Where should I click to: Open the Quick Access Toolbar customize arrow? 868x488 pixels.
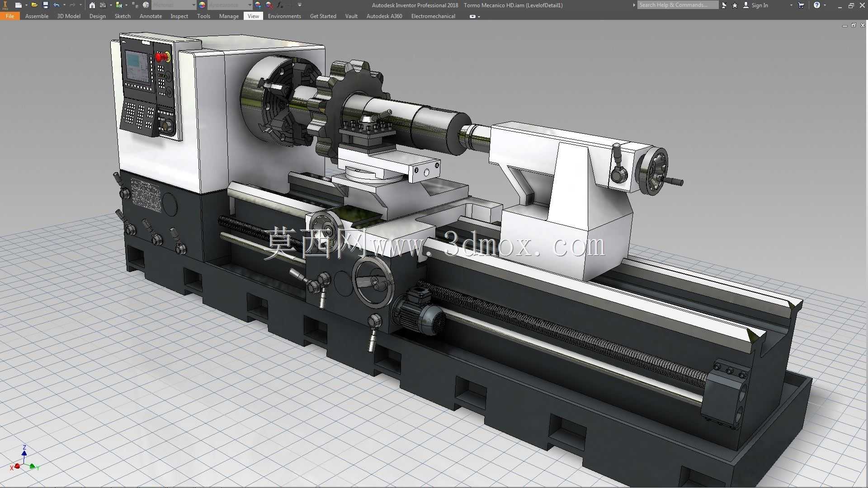point(300,5)
